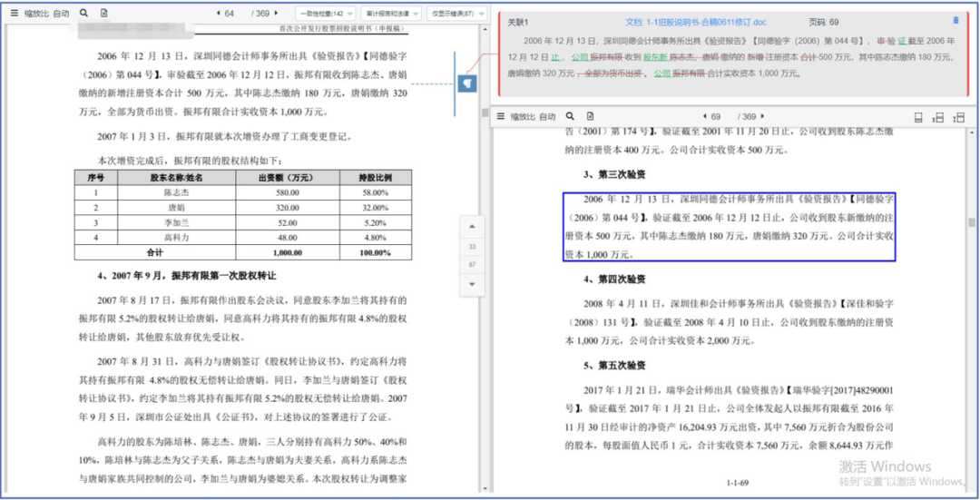Click the highlighted 2006年12月13日 paragraph in right document
980x500 pixels.
click(x=730, y=226)
